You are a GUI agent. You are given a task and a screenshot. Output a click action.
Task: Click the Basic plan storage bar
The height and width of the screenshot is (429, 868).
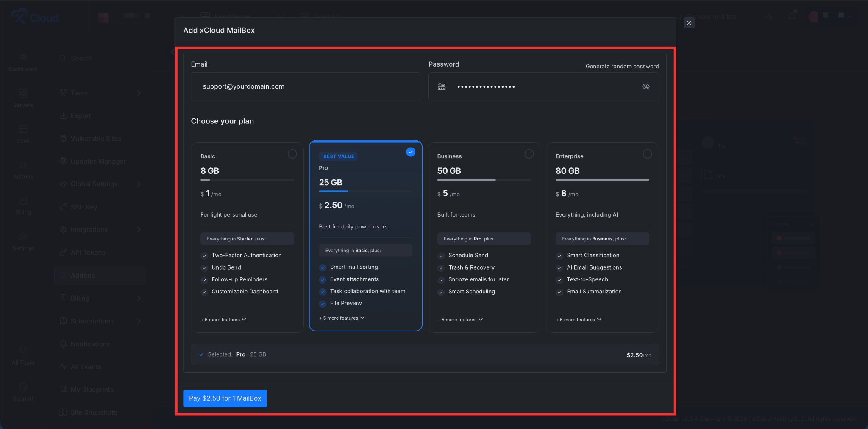coord(247,180)
